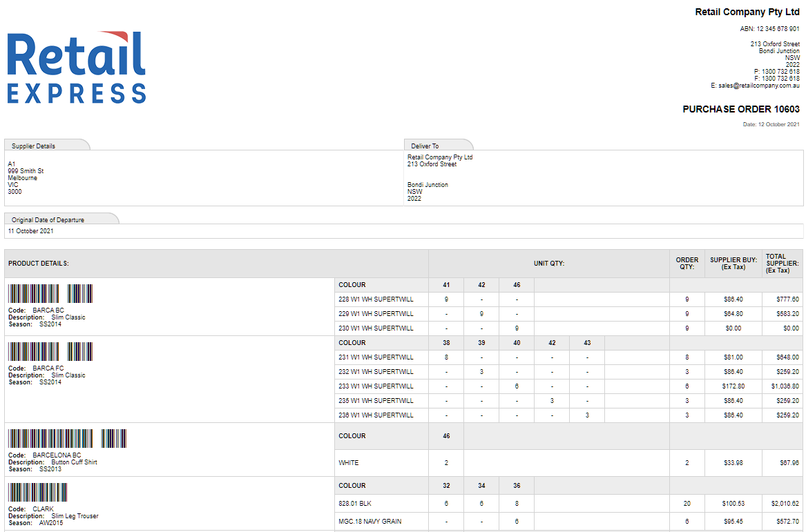Click the Retail Express logo

[77, 67]
